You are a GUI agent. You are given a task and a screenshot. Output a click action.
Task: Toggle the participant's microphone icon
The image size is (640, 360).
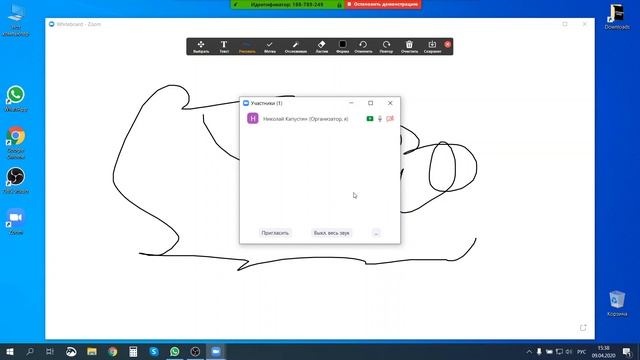point(380,118)
